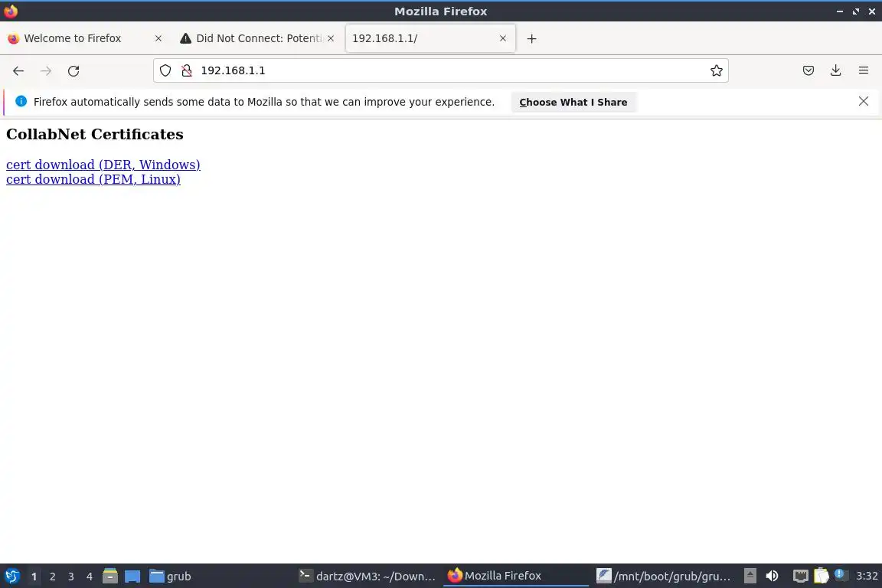This screenshot has height=588, width=882.
Task: Switch to workspace 2
Action: click(53, 577)
